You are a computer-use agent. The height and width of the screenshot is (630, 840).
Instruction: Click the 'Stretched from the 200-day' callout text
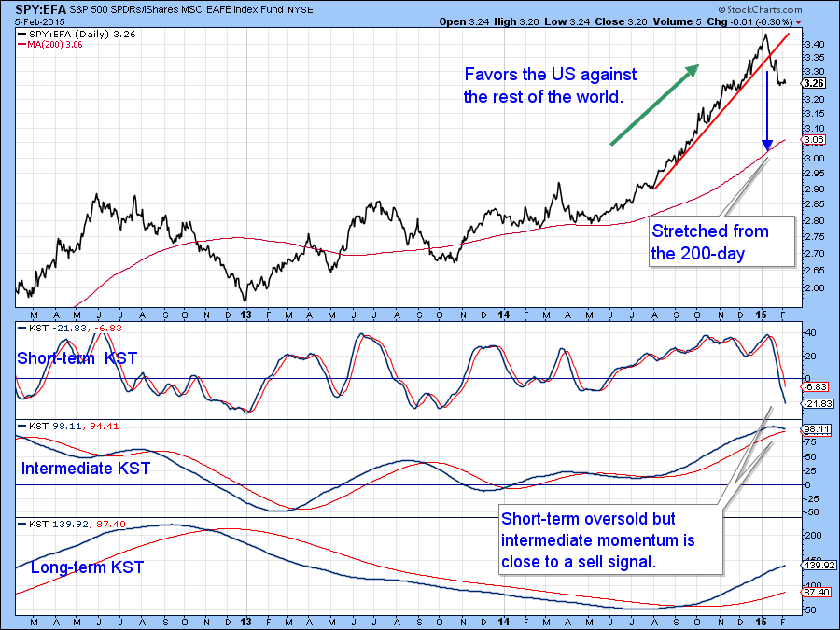[710, 242]
